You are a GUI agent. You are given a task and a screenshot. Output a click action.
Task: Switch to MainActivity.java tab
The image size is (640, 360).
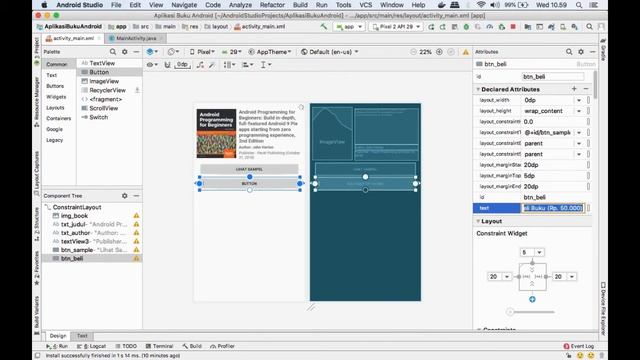point(136,38)
